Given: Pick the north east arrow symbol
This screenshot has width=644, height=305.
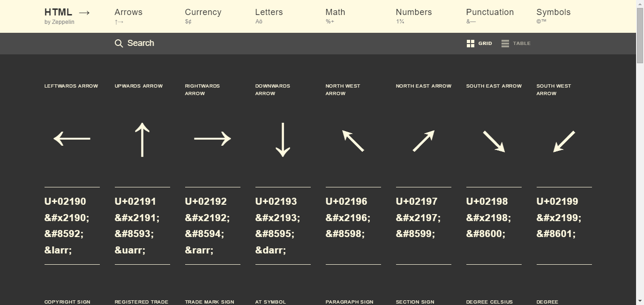Looking at the screenshot, I should (x=423, y=141).
